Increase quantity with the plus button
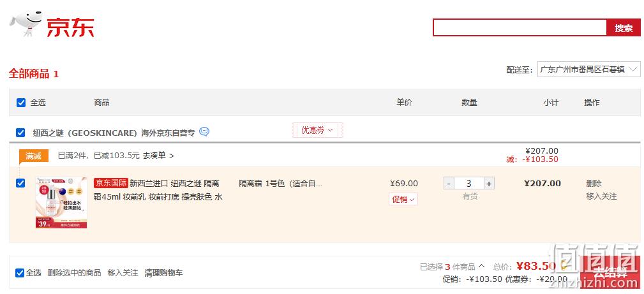Image resolution: width=644 pixels, height=294 pixels. (489, 184)
